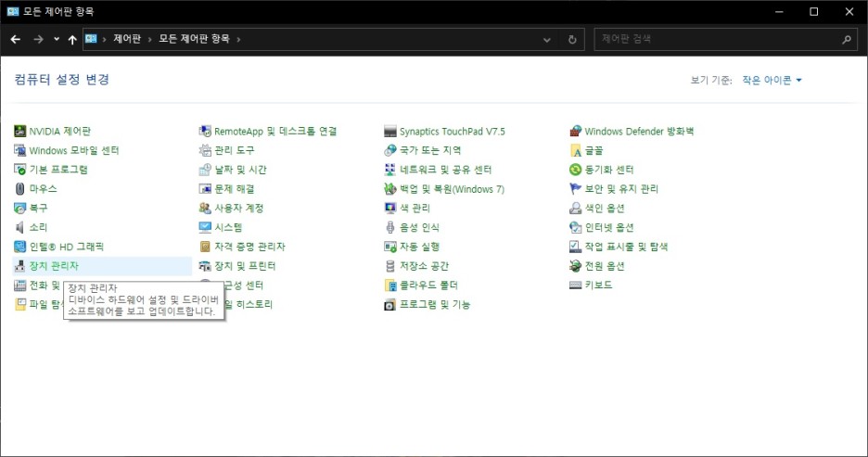Screen dimensions: 868x457
Task: Expand chevron after 제어판 breadcrumb
Action: [149, 39]
